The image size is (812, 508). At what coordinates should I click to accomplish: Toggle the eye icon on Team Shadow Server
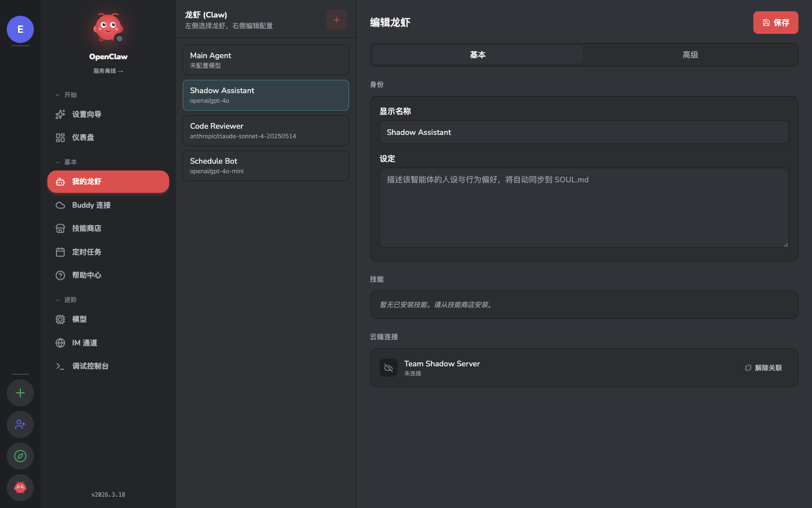[389, 367]
